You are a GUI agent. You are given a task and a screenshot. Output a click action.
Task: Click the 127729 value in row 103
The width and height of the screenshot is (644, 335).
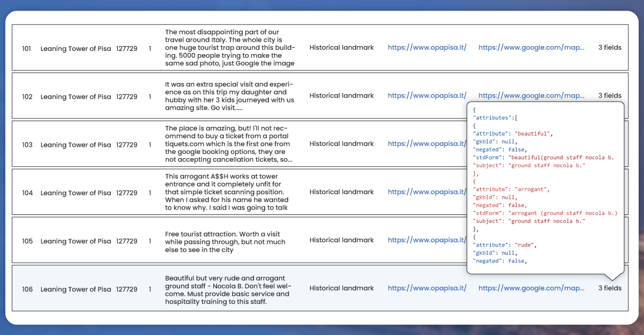coord(127,145)
